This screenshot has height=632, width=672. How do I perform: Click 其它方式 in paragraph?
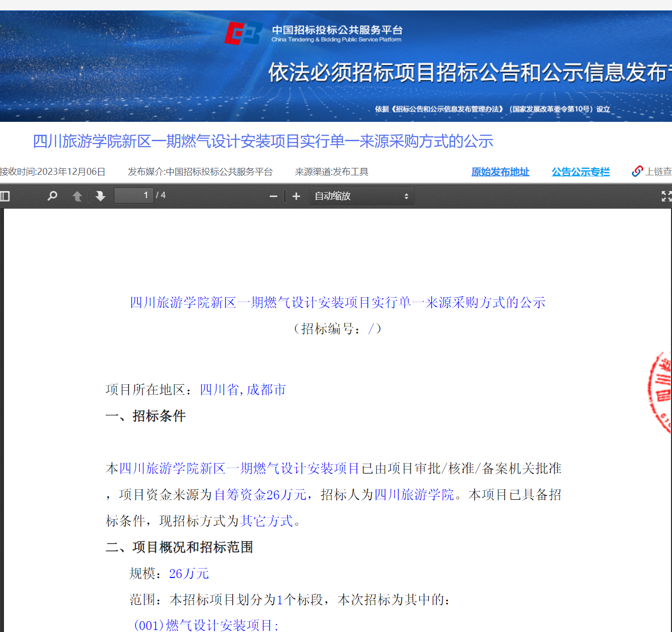(x=267, y=521)
